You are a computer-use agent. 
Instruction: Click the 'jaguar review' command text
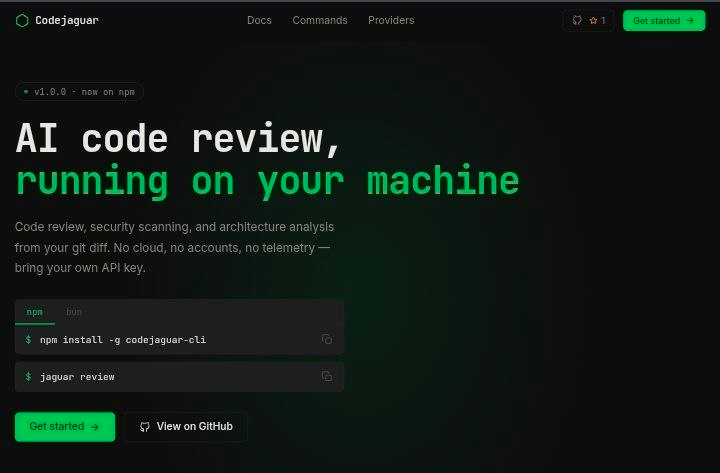coord(77,377)
